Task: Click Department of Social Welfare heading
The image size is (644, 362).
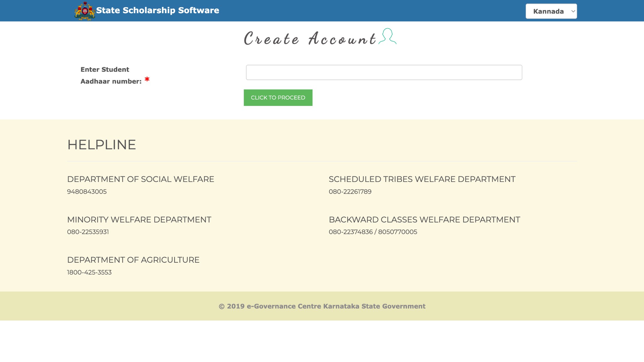Action: (141, 179)
